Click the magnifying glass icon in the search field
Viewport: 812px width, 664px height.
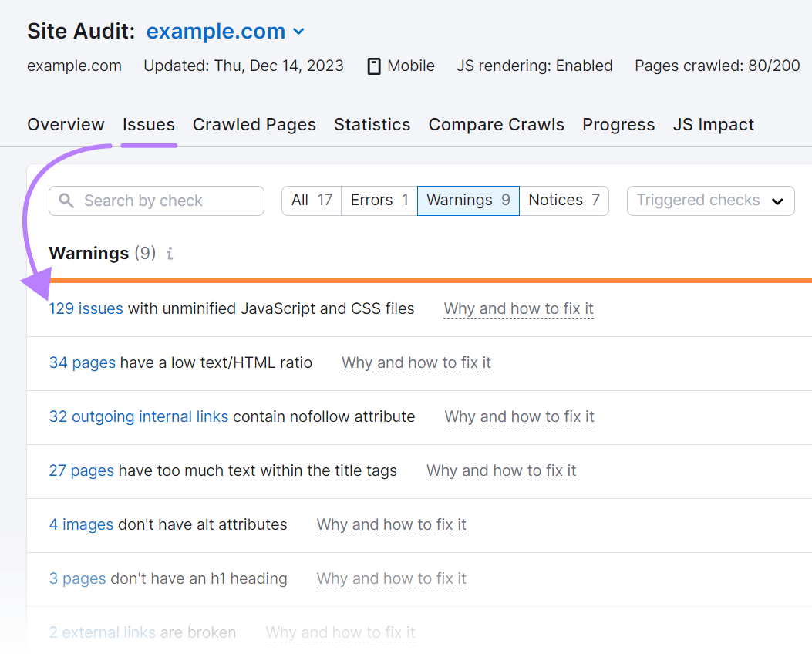67,201
